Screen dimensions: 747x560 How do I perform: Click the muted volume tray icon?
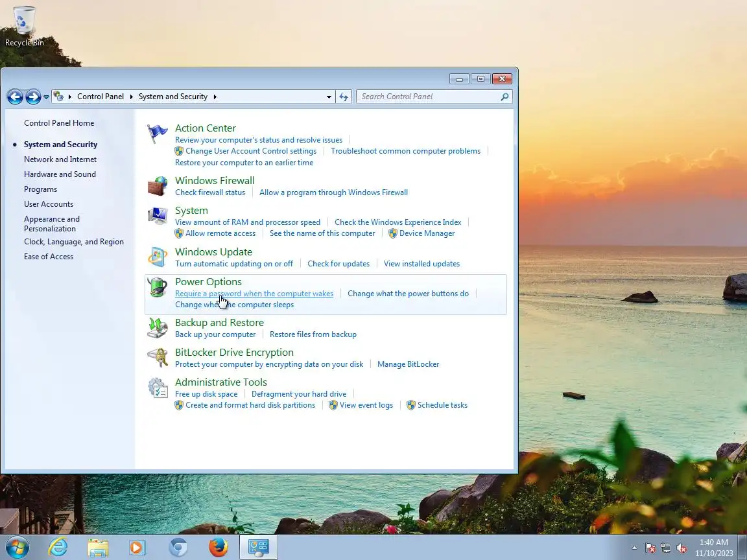pos(682,548)
